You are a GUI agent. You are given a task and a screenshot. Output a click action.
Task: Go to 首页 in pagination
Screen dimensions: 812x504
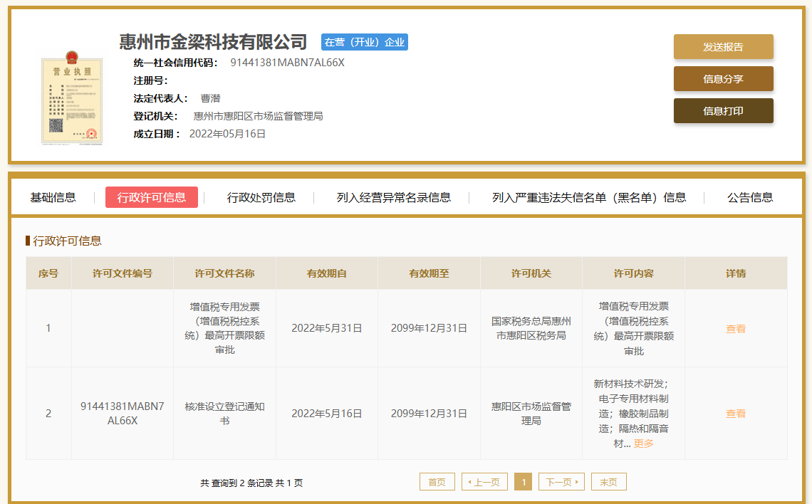point(437,482)
